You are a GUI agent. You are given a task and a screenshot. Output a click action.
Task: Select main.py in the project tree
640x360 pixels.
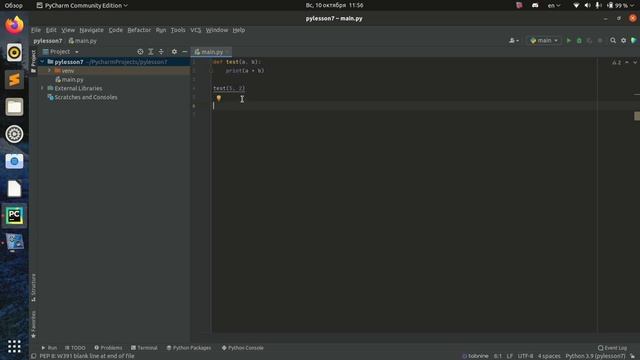[72, 80]
